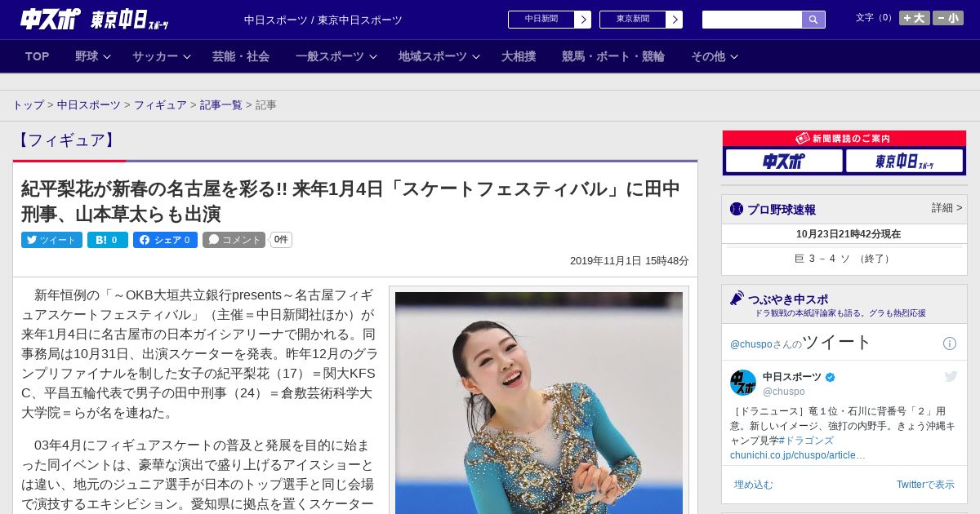Increase text size with 大 button

point(915,18)
